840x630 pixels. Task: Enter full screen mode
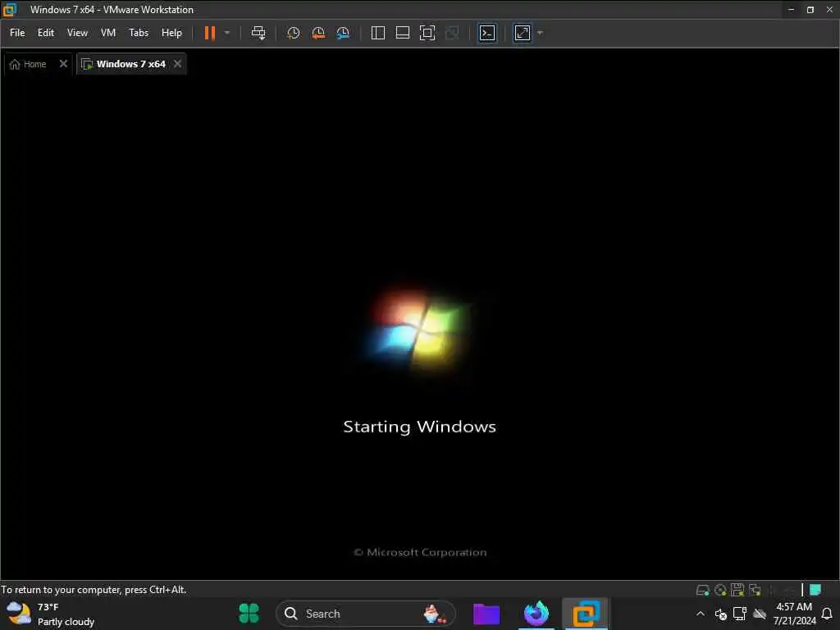427,33
